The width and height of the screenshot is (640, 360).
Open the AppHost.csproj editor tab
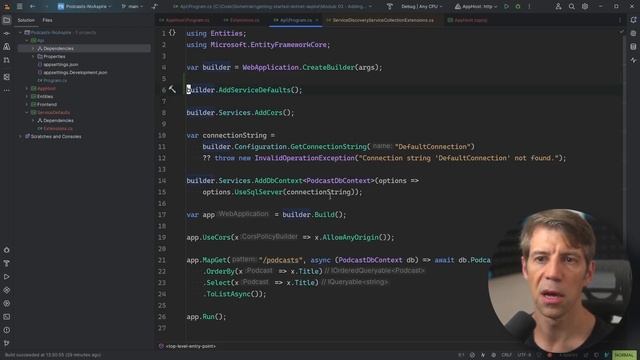click(x=467, y=20)
